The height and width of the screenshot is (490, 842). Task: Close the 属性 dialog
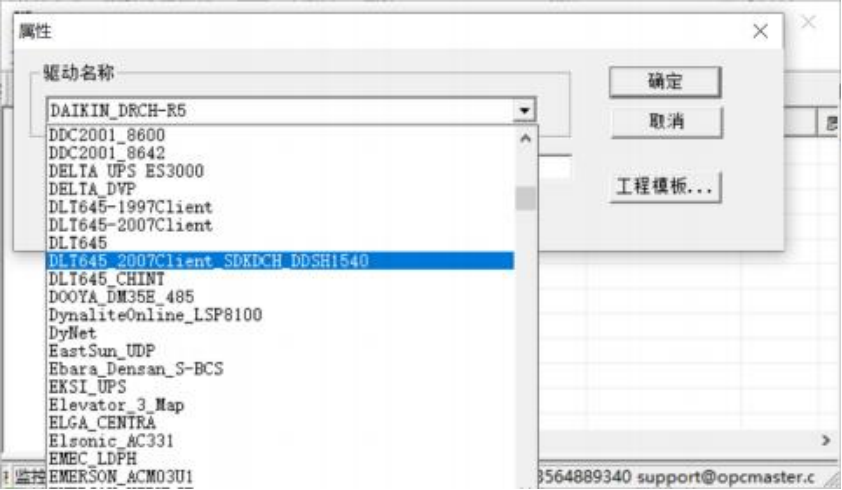760,31
